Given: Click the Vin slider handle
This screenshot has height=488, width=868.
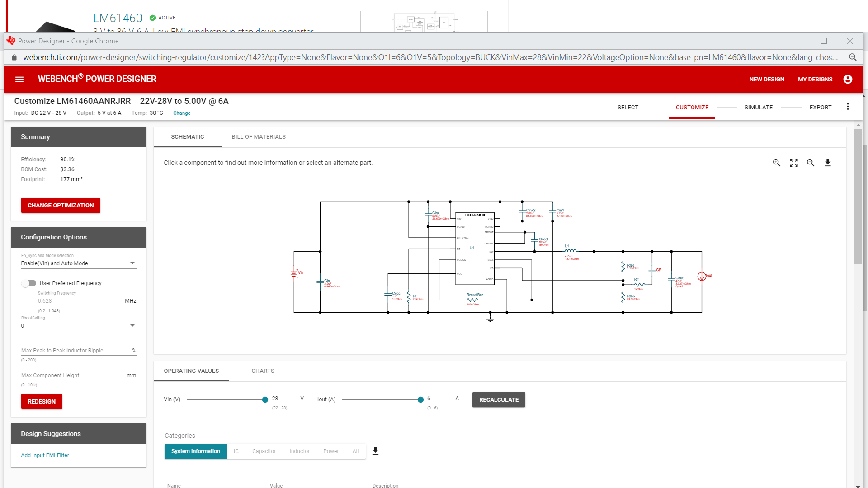Looking at the screenshot, I should 265,400.
